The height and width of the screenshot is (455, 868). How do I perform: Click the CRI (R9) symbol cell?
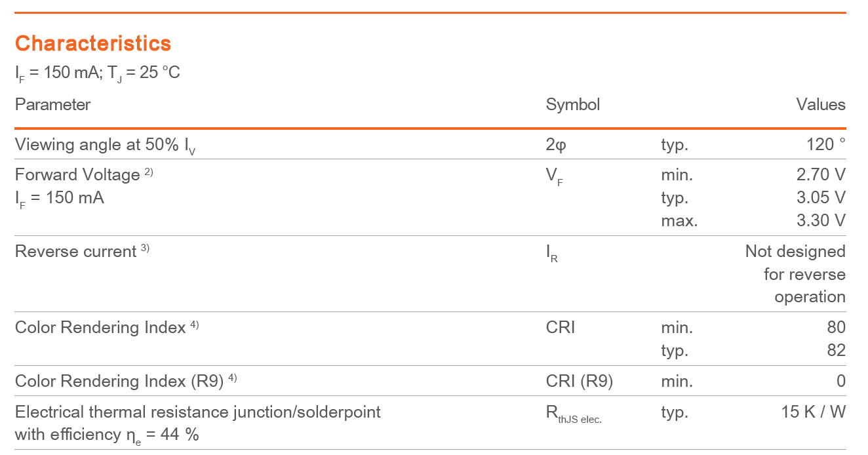pos(580,382)
